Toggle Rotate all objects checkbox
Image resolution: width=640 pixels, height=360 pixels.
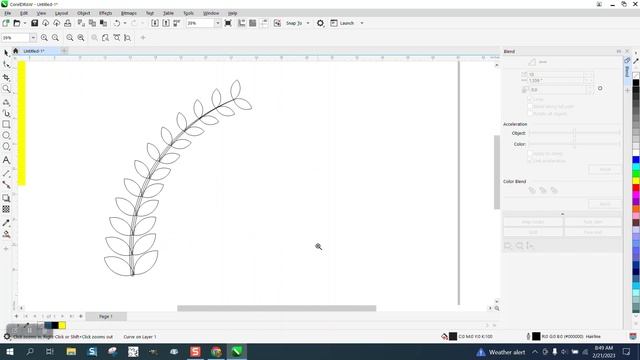coord(530,113)
